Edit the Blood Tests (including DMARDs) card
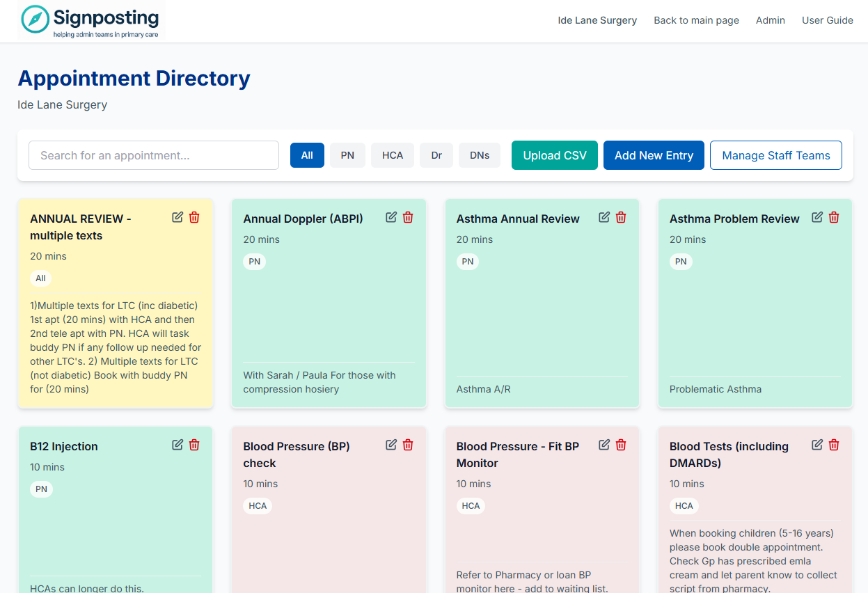This screenshot has width=868, height=593. pyautogui.click(x=817, y=445)
